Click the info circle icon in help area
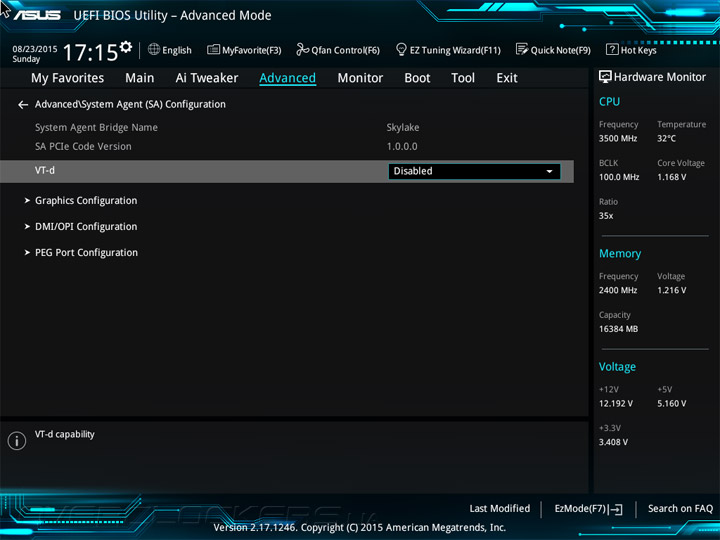This screenshot has width=720, height=540. coord(17,441)
